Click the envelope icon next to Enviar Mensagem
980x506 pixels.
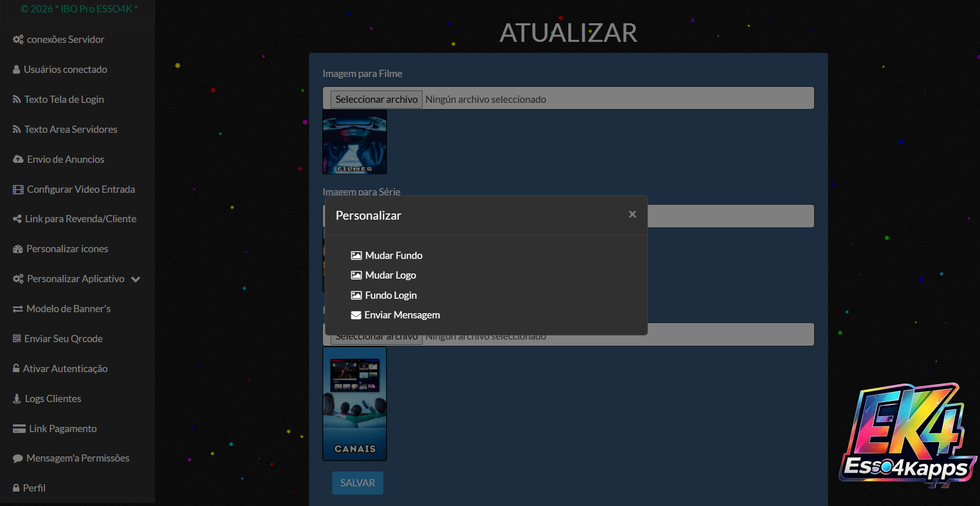pos(356,315)
